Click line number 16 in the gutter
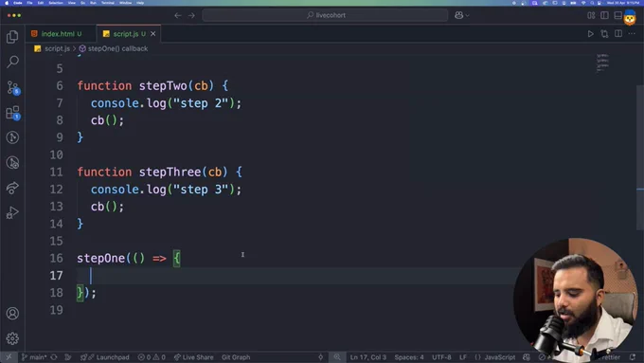This screenshot has width=644, height=363. (x=56, y=258)
